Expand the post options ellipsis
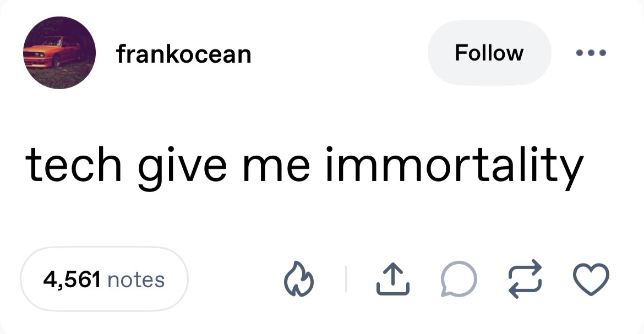The height and width of the screenshot is (334, 644). pyautogui.click(x=591, y=53)
